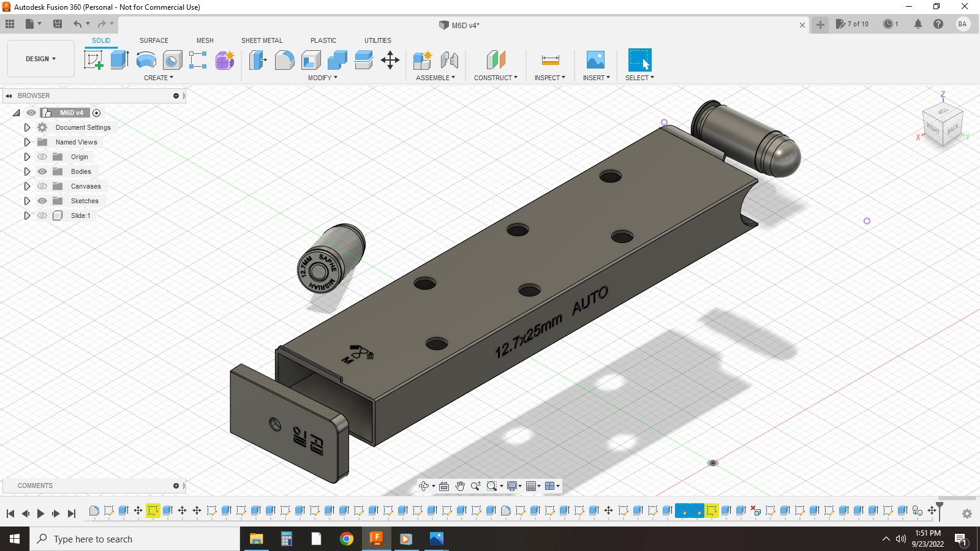Hide the Bodies folder
Image resolution: width=980 pixels, height=551 pixels.
[x=42, y=171]
